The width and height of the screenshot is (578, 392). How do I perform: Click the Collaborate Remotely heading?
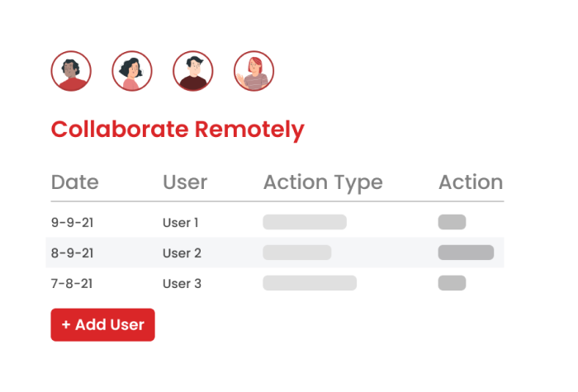178,130
